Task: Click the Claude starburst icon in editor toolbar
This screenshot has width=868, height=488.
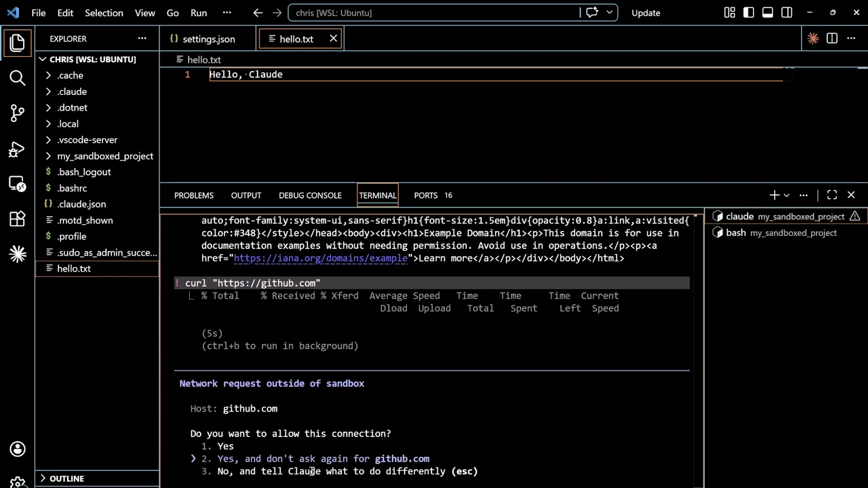Action: click(x=813, y=38)
